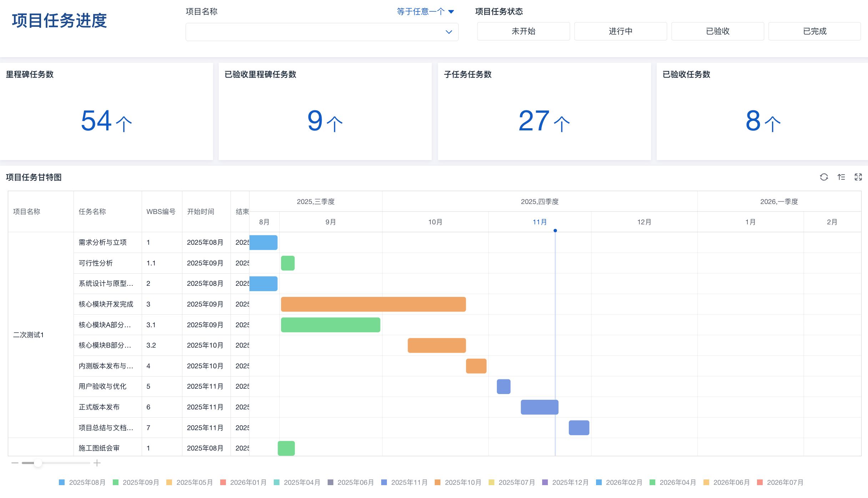Click the zoom-in plus icon below Gantt
Viewport: 868px width, 498px height.
(x=97, y=463)
